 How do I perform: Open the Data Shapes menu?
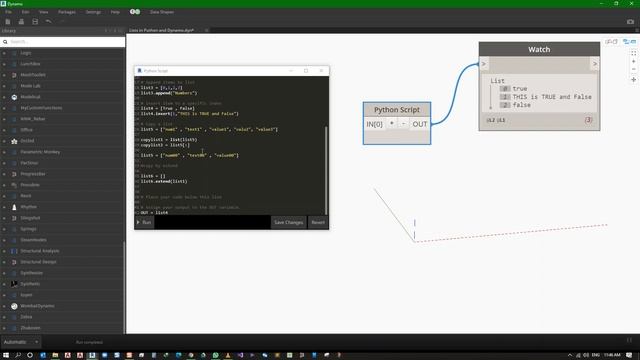162,12
